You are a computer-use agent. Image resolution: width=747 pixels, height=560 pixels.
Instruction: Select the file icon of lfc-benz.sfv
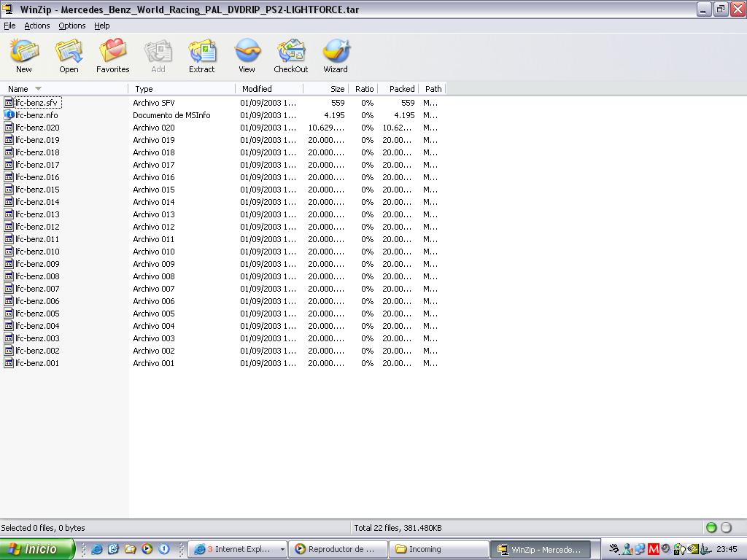[9, 102]
